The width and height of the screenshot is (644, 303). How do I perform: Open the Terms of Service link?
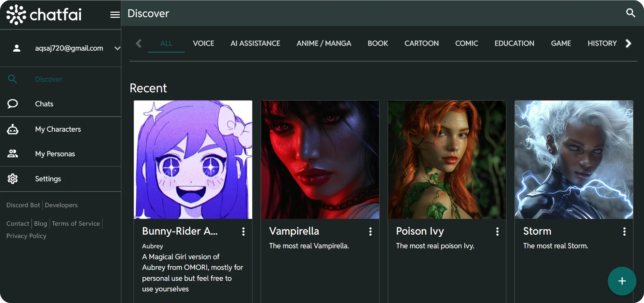pos(76,224)
